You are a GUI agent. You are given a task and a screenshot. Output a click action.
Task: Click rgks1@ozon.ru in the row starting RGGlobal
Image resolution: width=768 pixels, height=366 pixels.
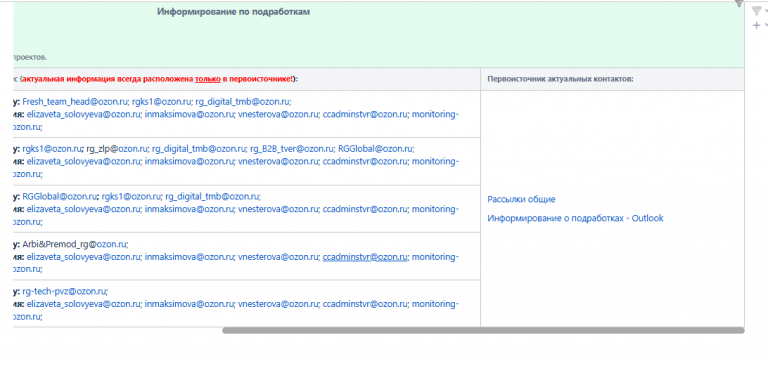click(x=131, y=196)
